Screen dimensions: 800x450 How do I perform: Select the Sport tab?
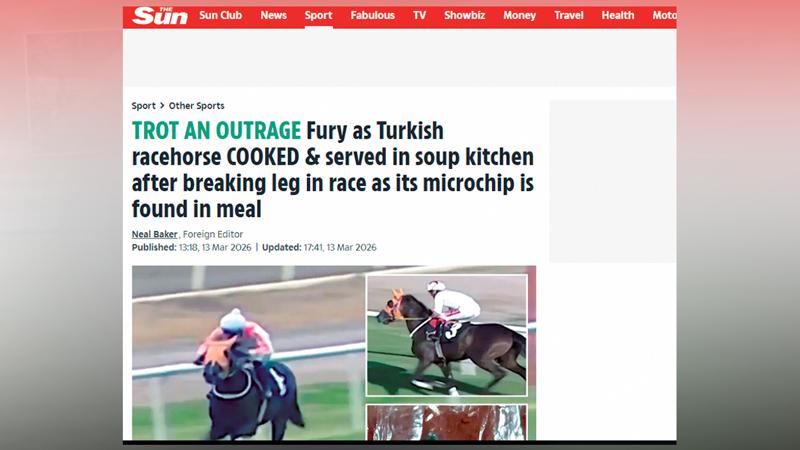318,15
